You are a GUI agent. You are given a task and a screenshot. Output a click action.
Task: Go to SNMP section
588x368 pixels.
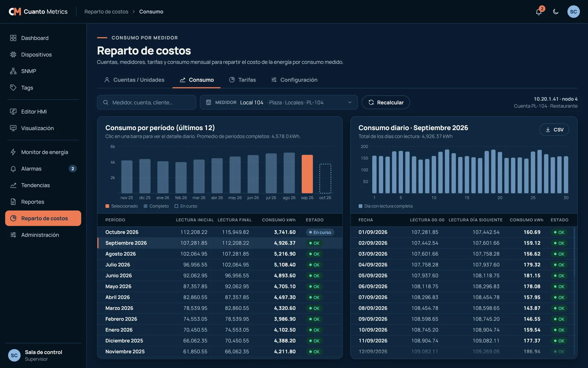tap(43, 71)
